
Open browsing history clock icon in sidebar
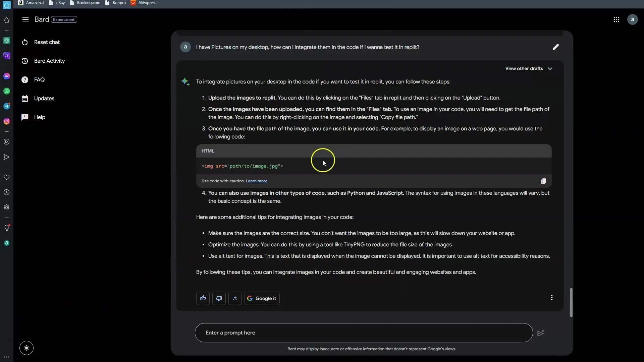[6, 192]
